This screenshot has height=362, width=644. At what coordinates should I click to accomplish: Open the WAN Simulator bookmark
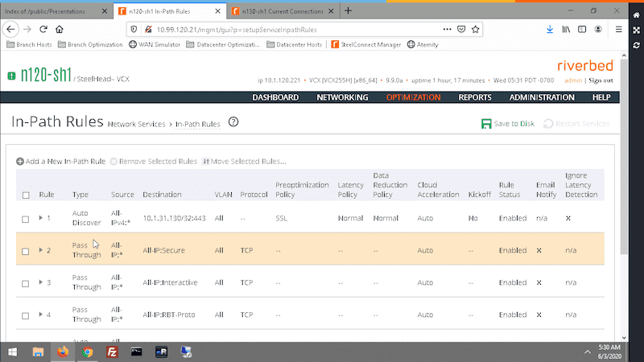tap(155, 44)
